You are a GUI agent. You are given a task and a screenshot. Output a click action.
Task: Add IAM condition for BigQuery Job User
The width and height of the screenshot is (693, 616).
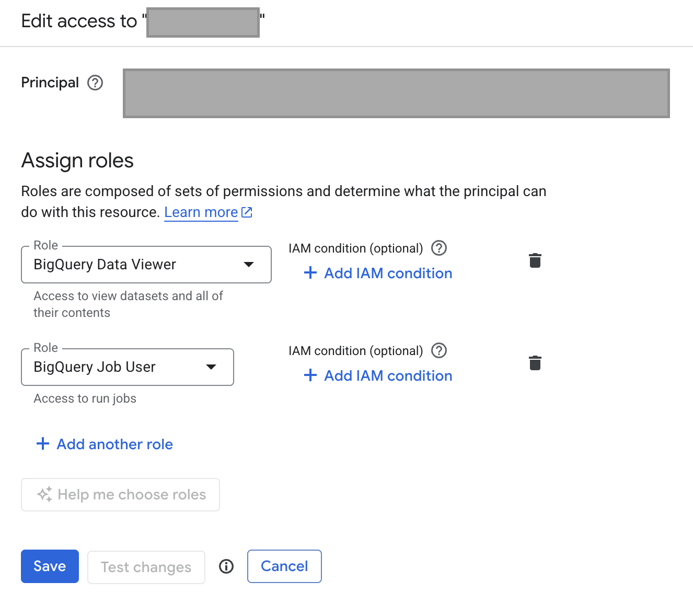378,375
